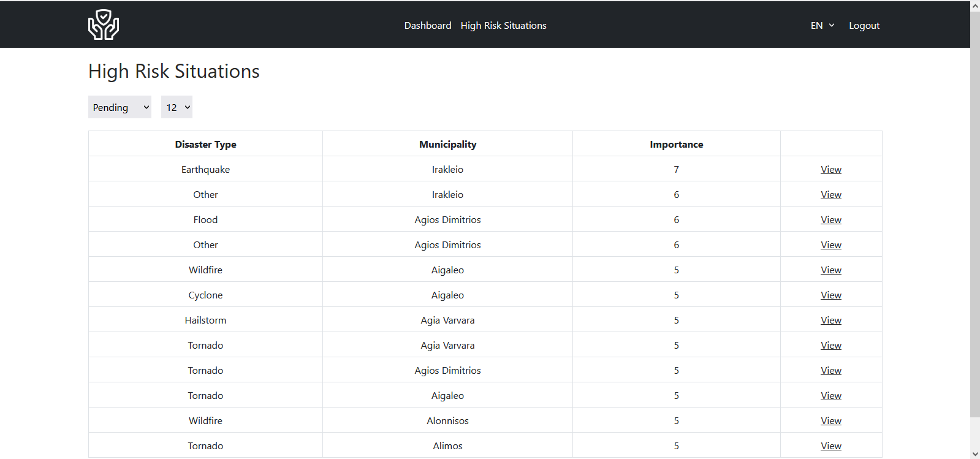Click the shield-and-hands logo icon
The width and height of the screenshot is (980, 459).
[104, 25]
